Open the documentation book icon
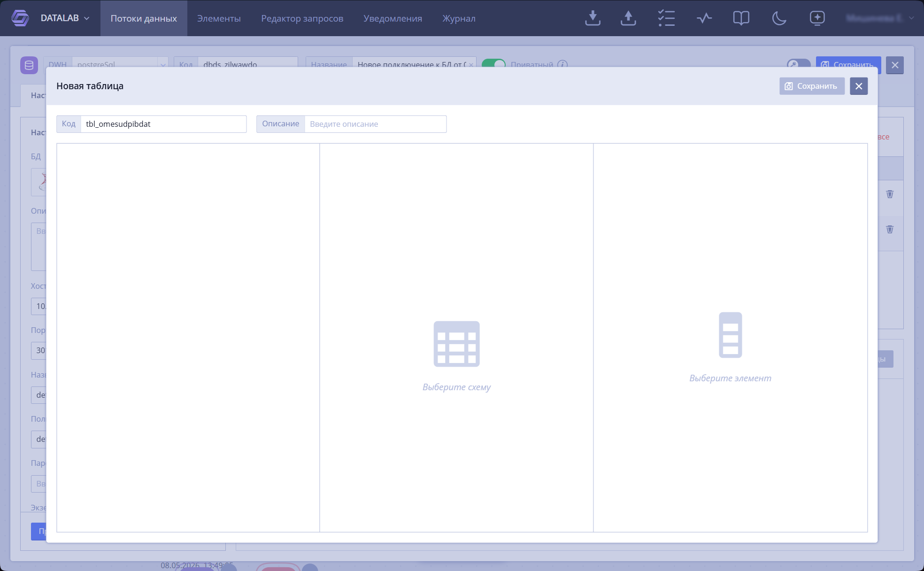The image size is (924, 571). (741, 18)
